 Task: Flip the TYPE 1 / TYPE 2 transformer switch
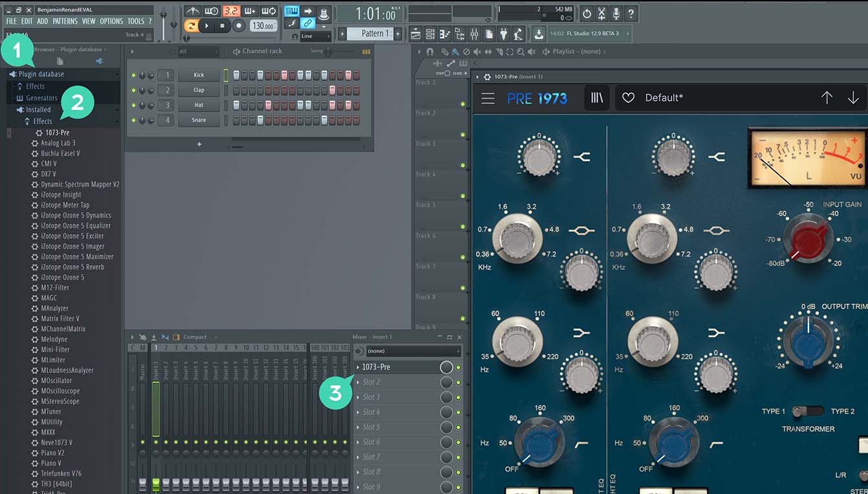pyautogui.click(x=808, y=411)
